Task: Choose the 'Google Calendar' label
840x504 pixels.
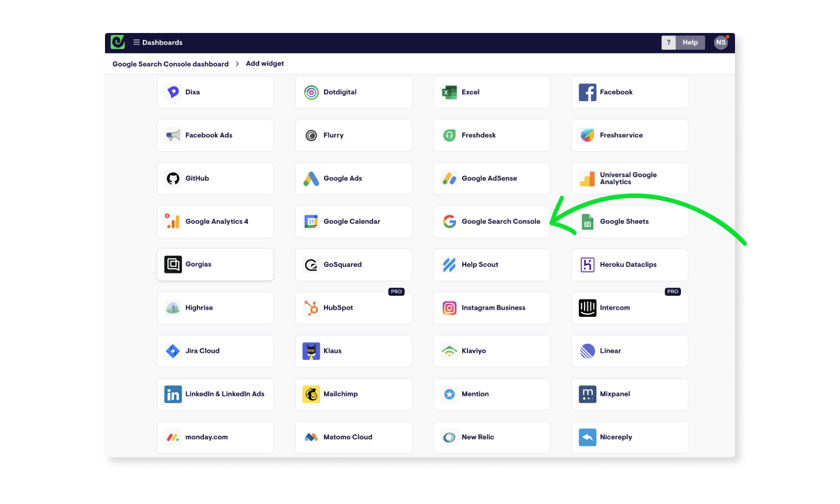Action: (352, 221)
